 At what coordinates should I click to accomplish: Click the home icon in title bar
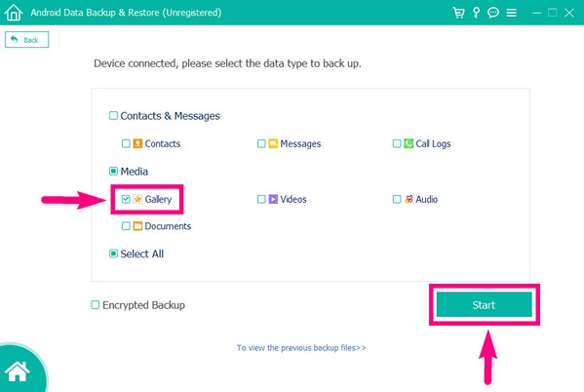click(x=14, y=13)
